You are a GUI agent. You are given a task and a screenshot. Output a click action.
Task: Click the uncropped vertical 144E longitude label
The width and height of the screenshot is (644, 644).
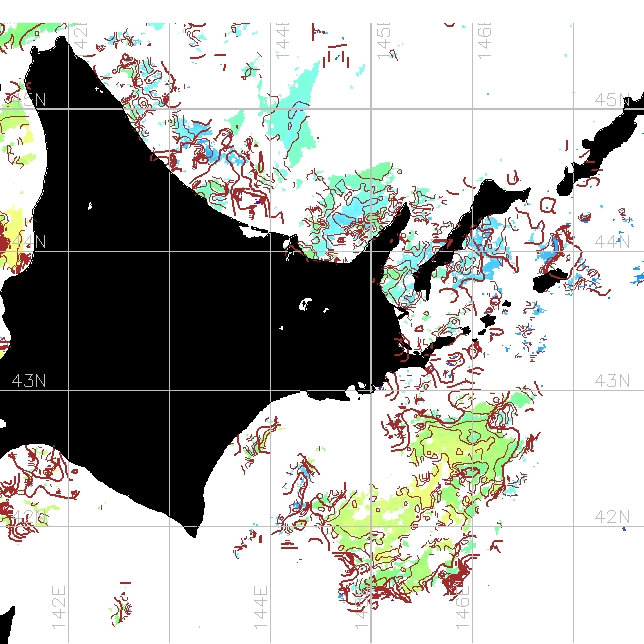[x=261, y=607]
